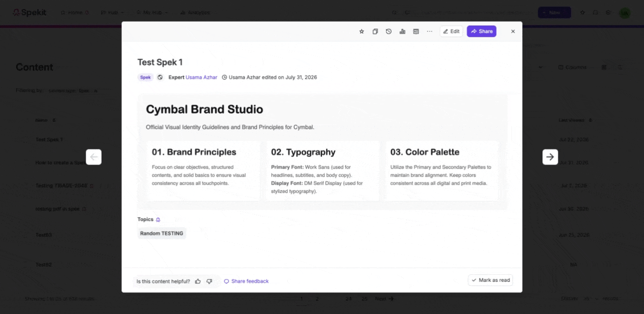The width and height of the screenshot is (644, 314).
Task: Give thumbs down for content
Action: pyautogui.click(x=209, y=281)
